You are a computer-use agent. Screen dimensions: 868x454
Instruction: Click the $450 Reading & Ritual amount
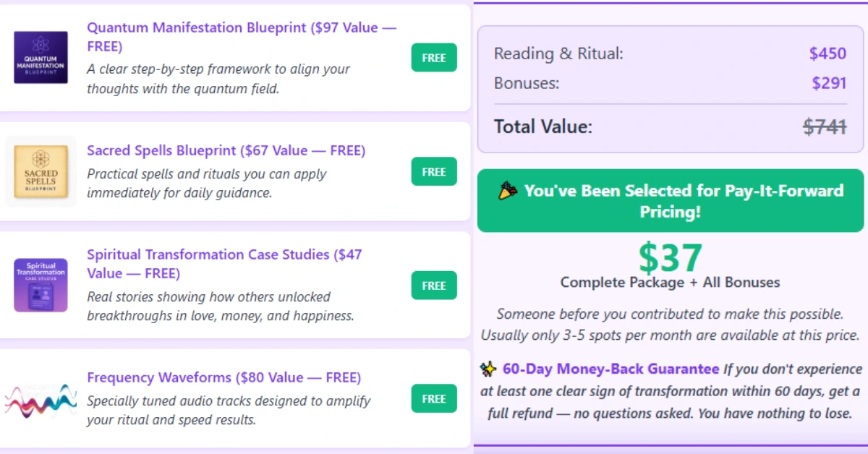click(827, 53)
